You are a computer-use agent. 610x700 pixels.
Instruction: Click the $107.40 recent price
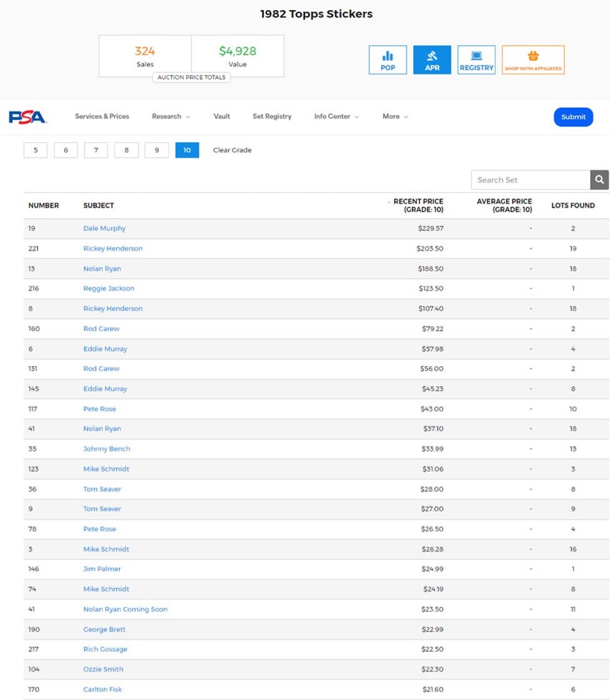coord(431,309)
